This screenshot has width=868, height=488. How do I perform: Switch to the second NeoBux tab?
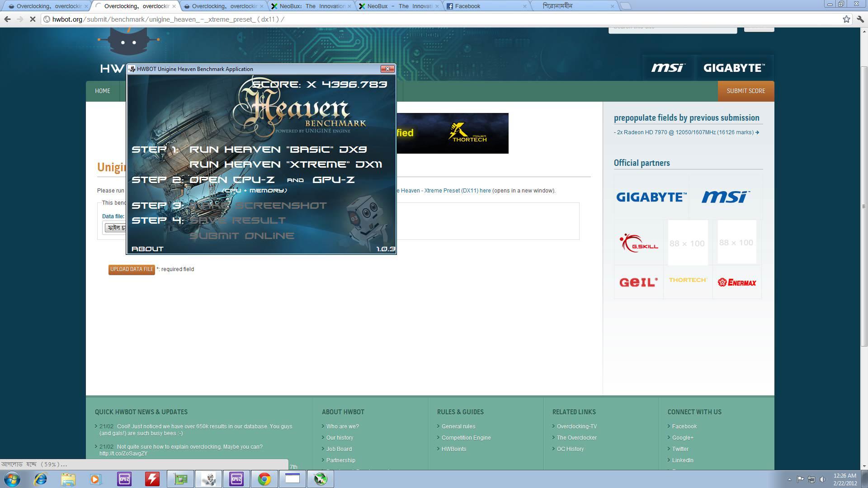click(x=399, y=6)
